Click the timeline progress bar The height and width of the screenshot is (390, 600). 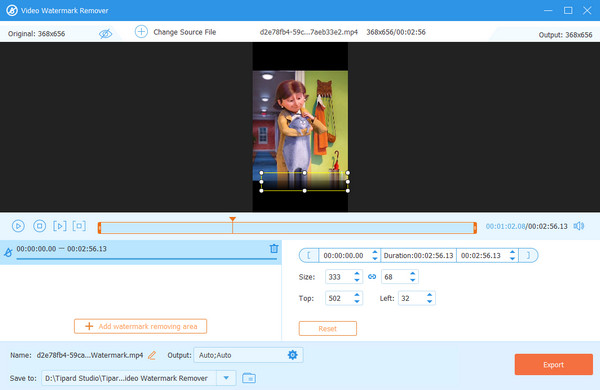(x=287, y=228)
